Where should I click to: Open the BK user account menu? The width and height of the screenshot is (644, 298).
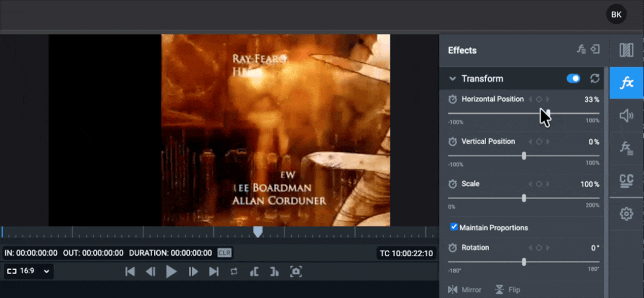616,14
